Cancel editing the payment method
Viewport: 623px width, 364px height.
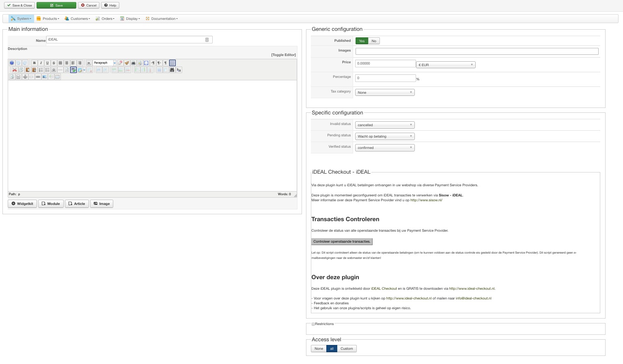click(89, 5)
